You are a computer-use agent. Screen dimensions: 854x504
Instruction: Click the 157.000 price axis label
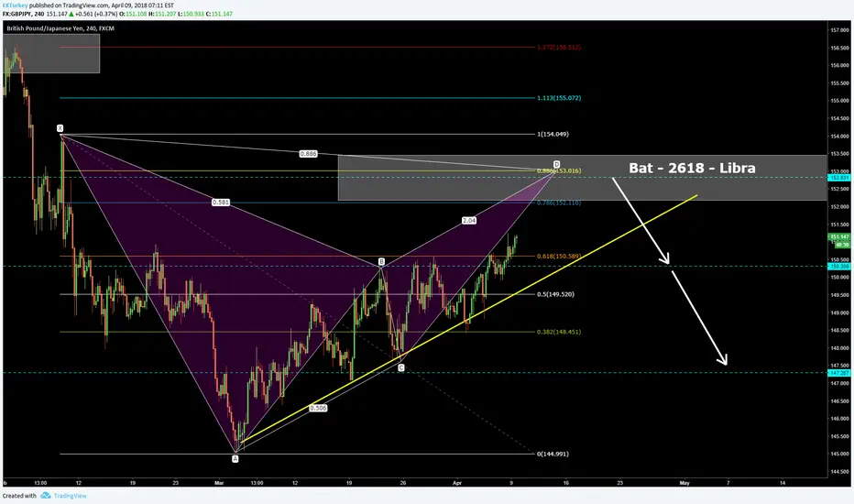click(x=840, y=30)
